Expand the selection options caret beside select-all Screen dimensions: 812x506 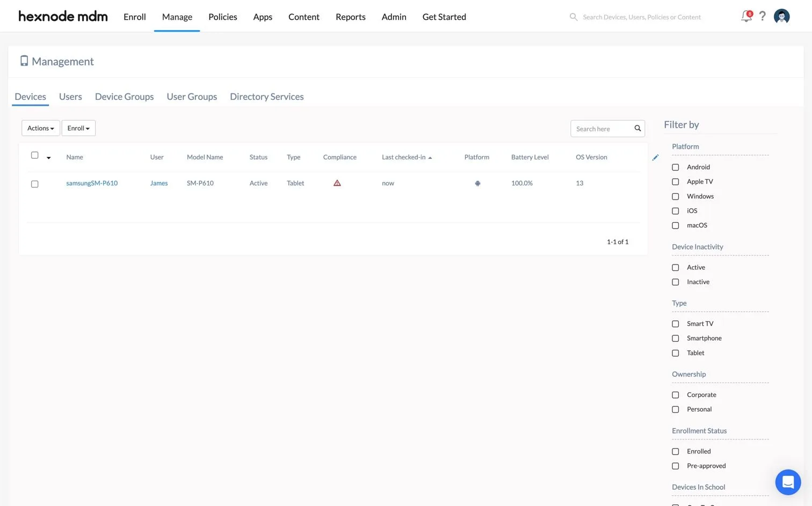coord(49,158)
